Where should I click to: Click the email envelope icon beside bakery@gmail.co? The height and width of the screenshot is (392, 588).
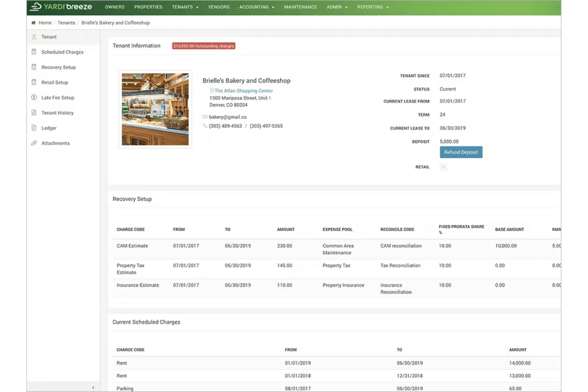pyautogui.click(x=205, y=117)
